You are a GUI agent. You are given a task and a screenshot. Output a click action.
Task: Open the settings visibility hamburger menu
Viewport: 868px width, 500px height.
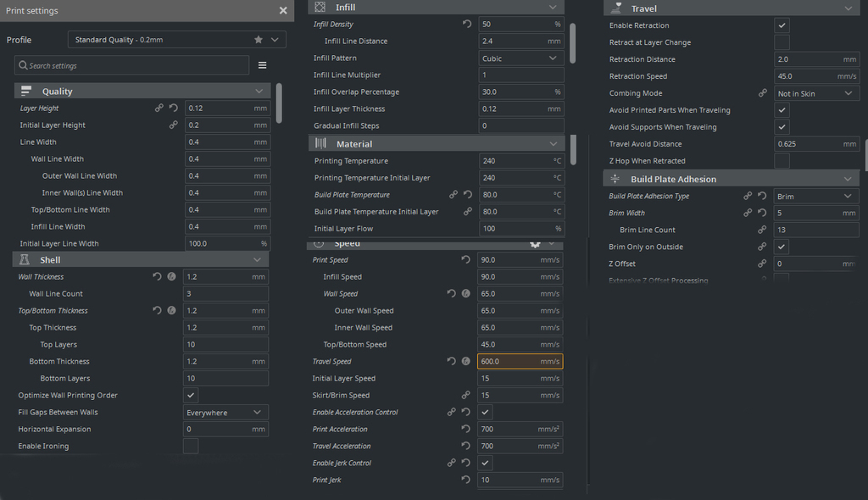coord(263,64)
